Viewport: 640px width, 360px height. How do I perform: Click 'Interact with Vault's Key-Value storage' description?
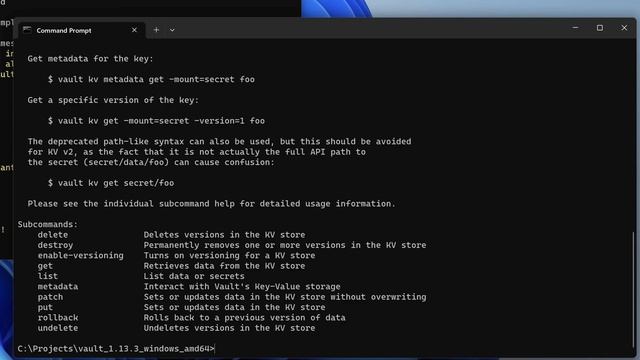pyautogui.click(x=242, y=287)
